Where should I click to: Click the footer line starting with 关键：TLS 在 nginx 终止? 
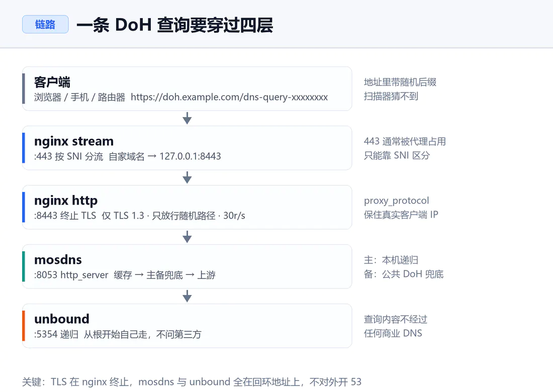point(192,382)
